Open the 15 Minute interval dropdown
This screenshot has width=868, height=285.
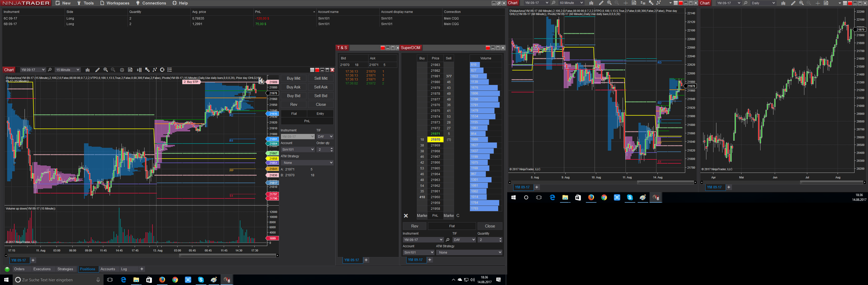point(68,70)
